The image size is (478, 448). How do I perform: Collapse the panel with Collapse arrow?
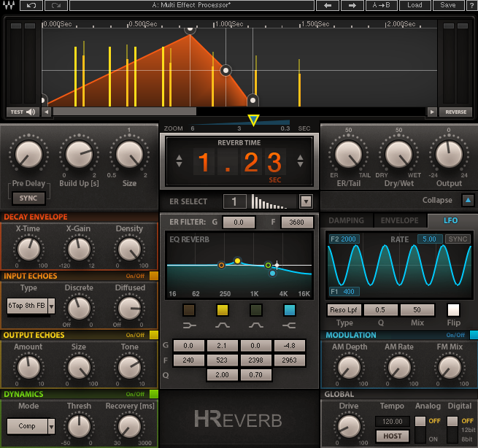pos(468,200)
